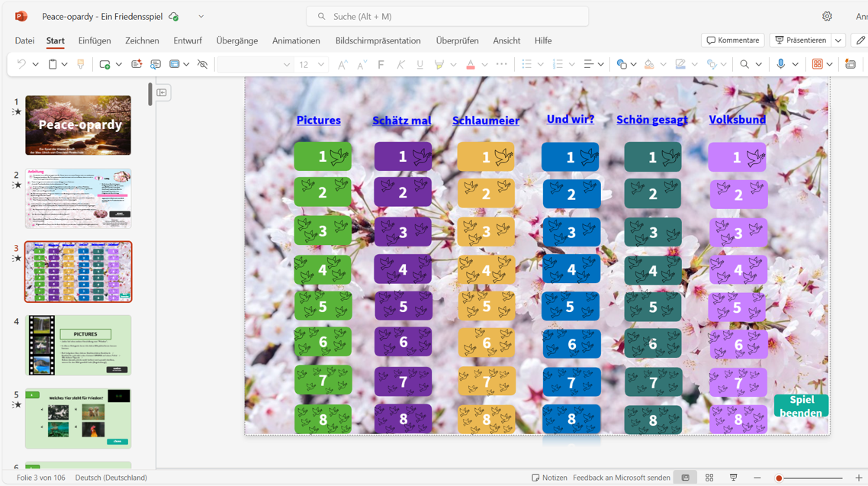This screenshot has height=486, width=868.
Task: Toggle the slide thumbnail panel collapse button
Action: pos(162,92)
